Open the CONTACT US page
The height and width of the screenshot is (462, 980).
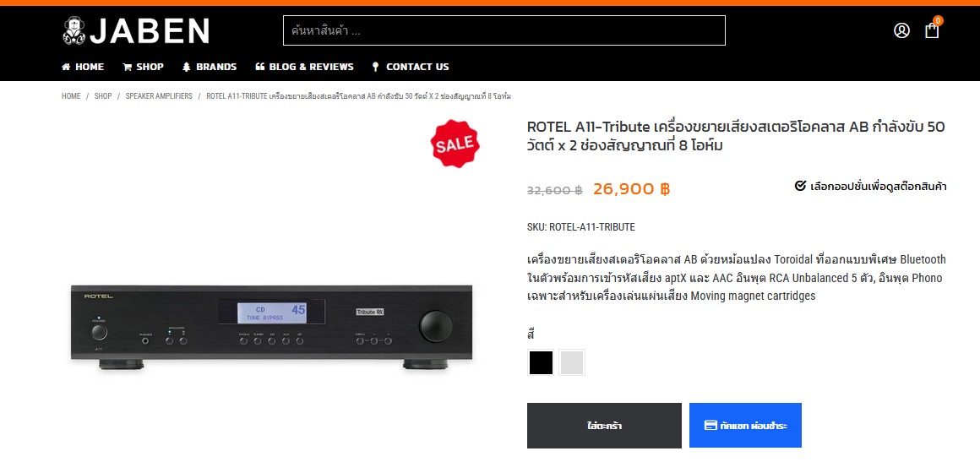(417, 67)
